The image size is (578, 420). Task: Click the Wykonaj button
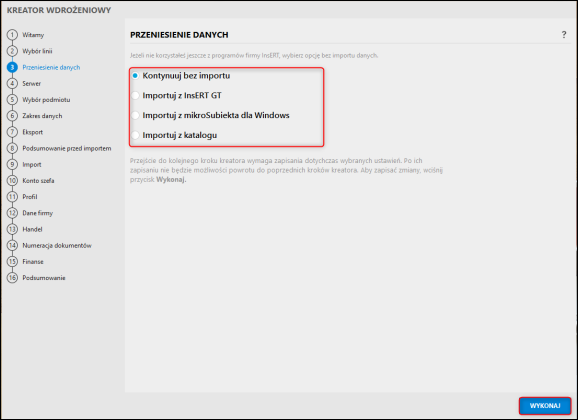click(545, 406)
